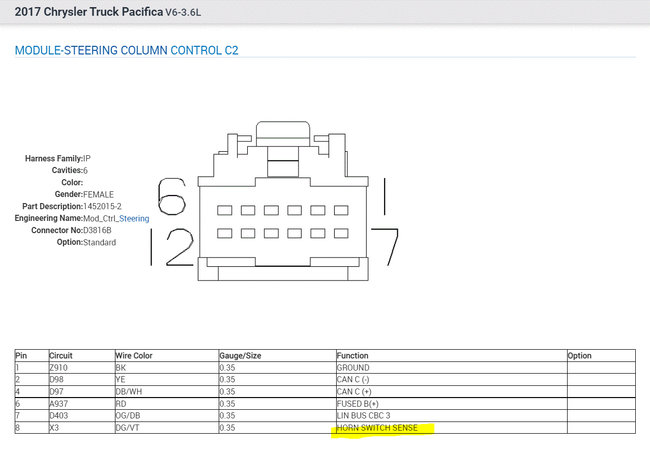This screenshot has width=650, height=451.
Task: Select Connector No value D3816B
Action: (97, 230)
